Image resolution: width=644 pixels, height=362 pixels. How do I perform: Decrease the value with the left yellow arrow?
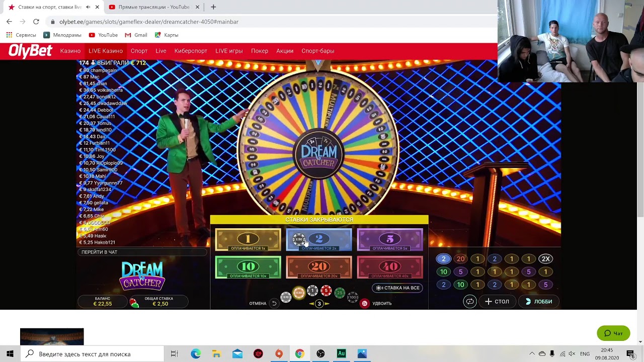click(x=311, y=304)
